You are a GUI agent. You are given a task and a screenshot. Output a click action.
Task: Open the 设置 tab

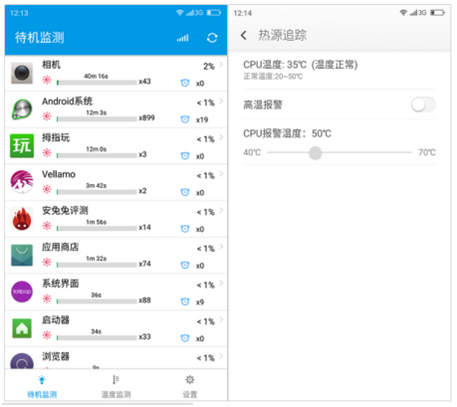point(190,387)
